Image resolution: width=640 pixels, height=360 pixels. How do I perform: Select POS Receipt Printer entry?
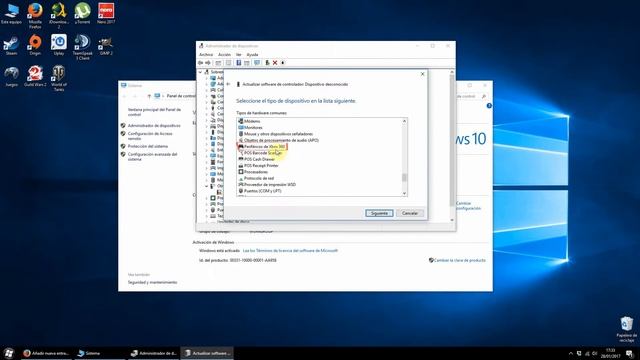(x=261, y=165)
